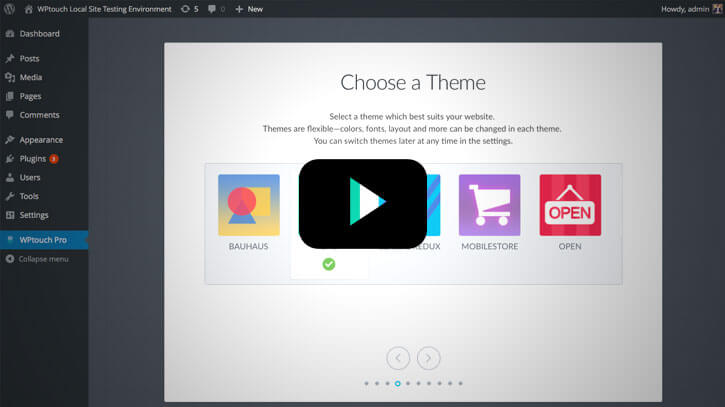Open the Users menu
725x407 pixels.
click(30, 178)
